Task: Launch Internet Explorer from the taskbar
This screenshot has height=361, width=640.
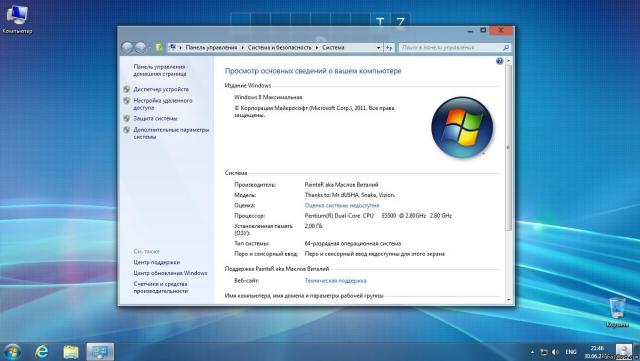Action: [42, 352]
